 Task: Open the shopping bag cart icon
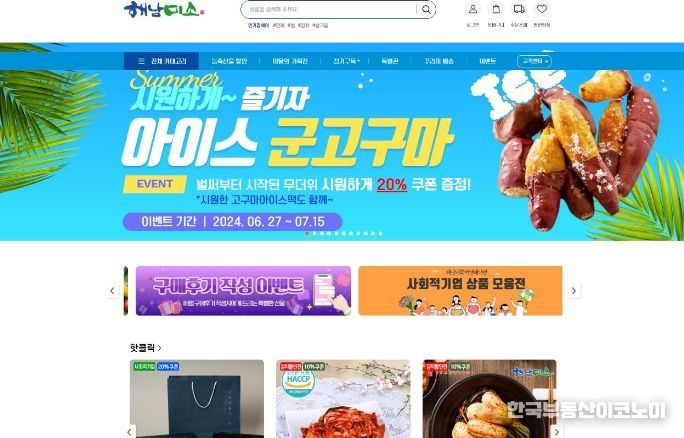pyautogui.click(x=496, y=9)
